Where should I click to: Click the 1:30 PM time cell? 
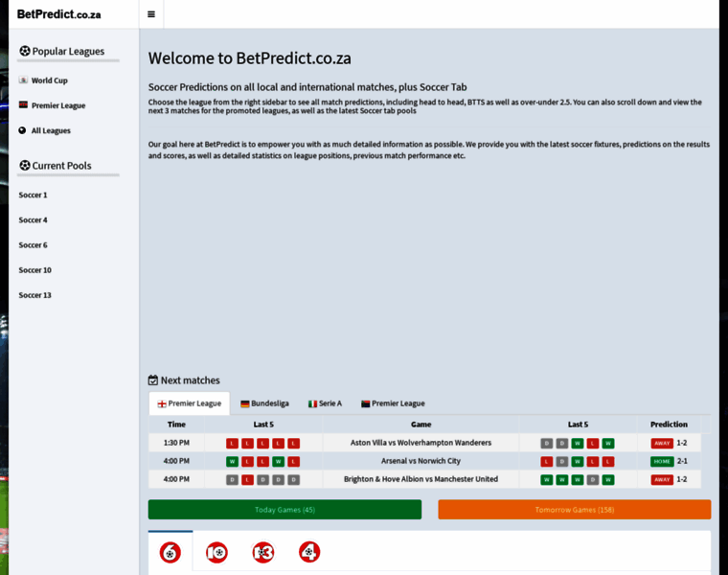176,443
